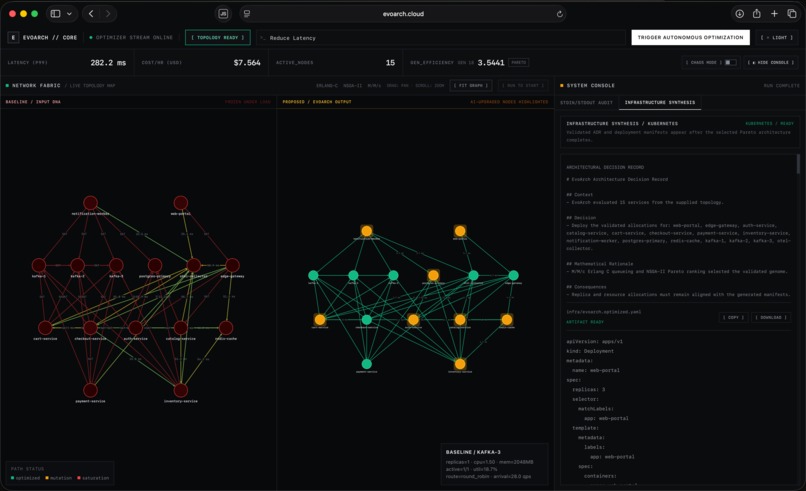Click the BASELINE / KAFKA-3 tooltip heading
806x491 pixels.
click(x=473, y=452)
